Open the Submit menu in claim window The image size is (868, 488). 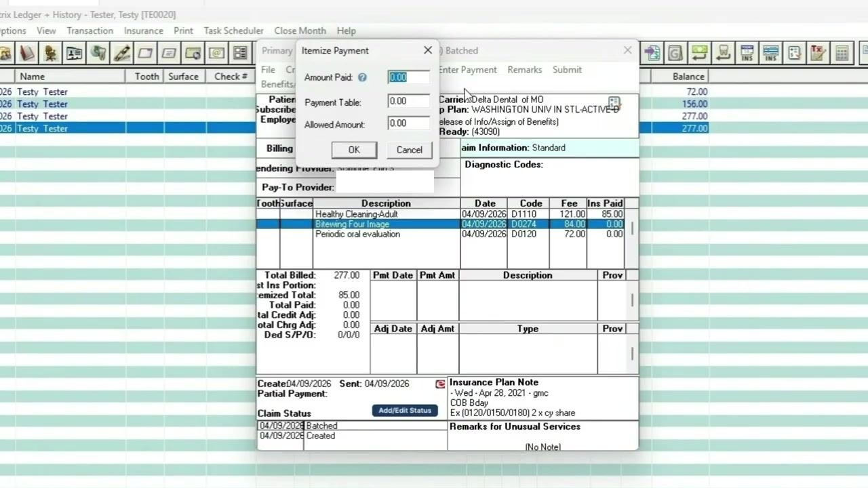click(x=567, y=70)
